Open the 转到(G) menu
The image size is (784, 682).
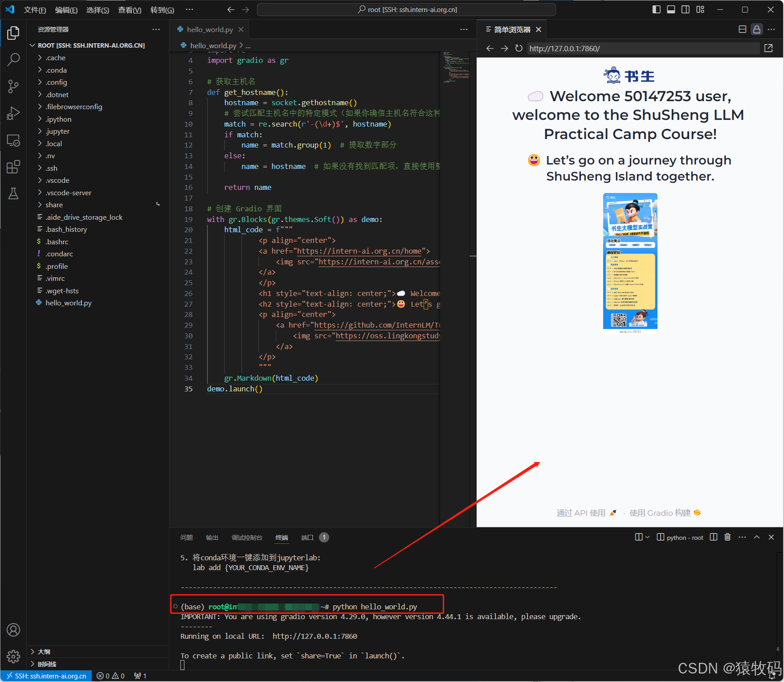(x=162, y=10)
